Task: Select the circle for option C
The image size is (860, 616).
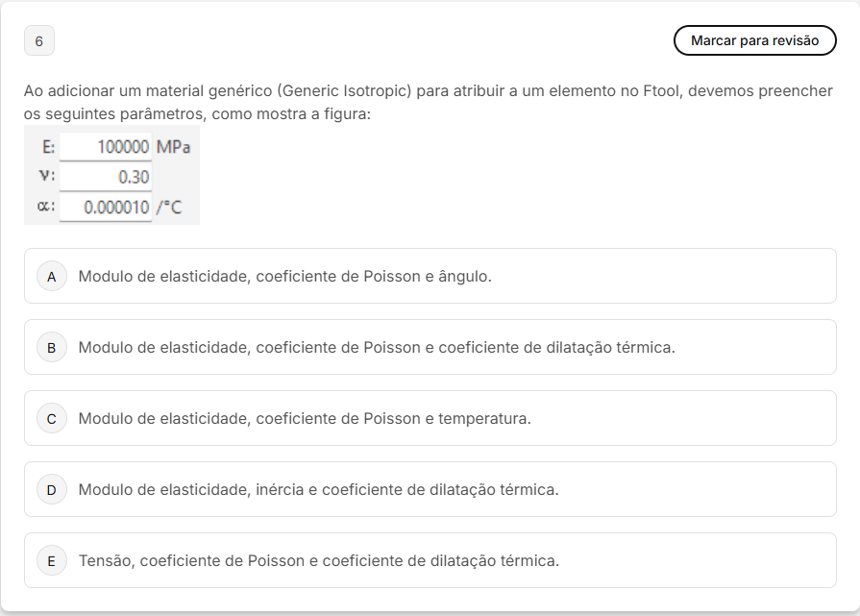Action: point(52,419)
